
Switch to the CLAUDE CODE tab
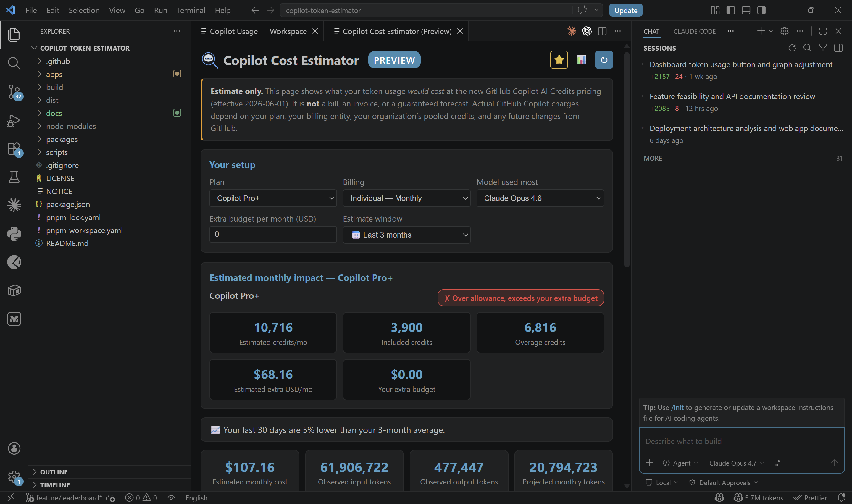(x=694, y=31)
